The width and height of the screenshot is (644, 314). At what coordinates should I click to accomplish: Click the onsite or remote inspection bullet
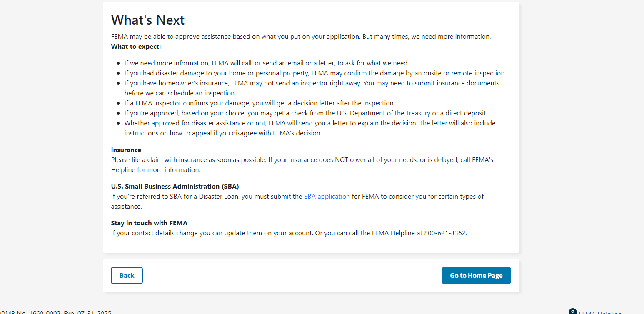pos(315,73)
